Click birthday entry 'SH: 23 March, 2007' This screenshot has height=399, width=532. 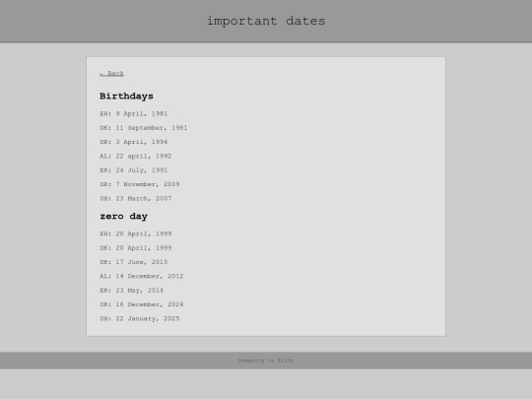coord(136,198)
